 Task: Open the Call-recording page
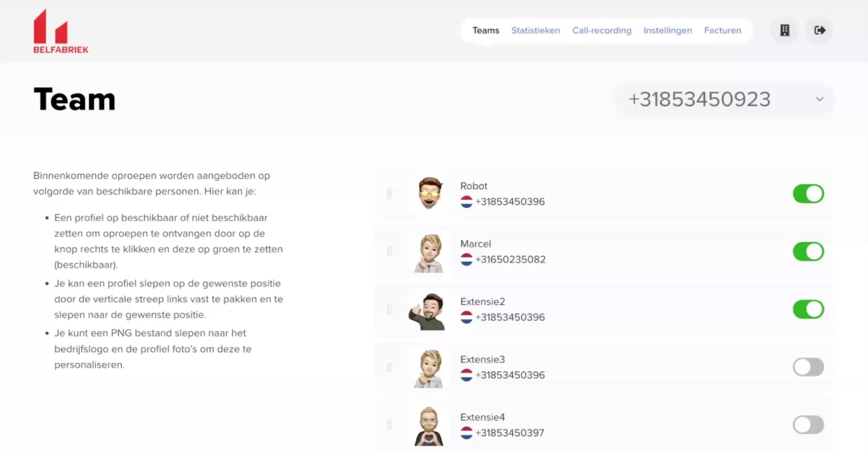(x=601, y=30)
